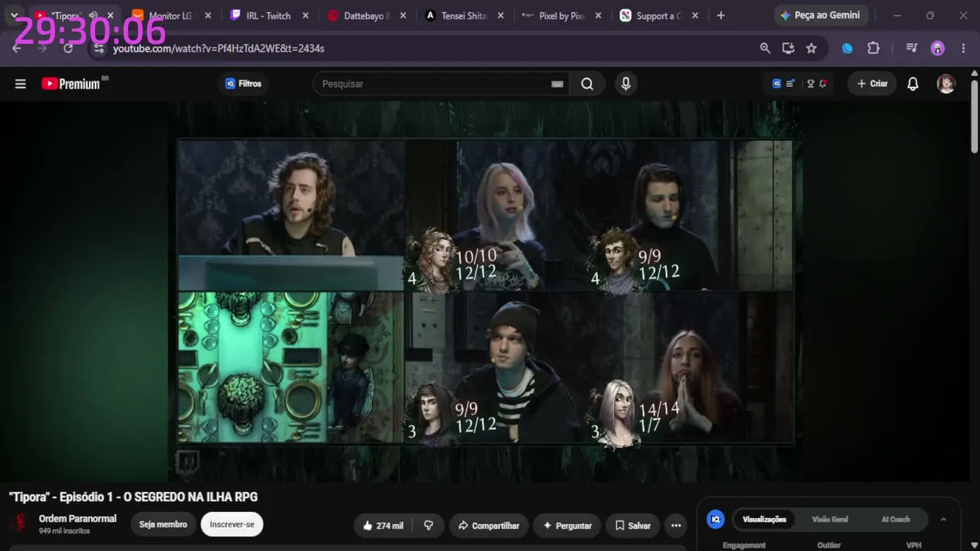
Task: Dislike the video
Action: (x=429, y=526)
